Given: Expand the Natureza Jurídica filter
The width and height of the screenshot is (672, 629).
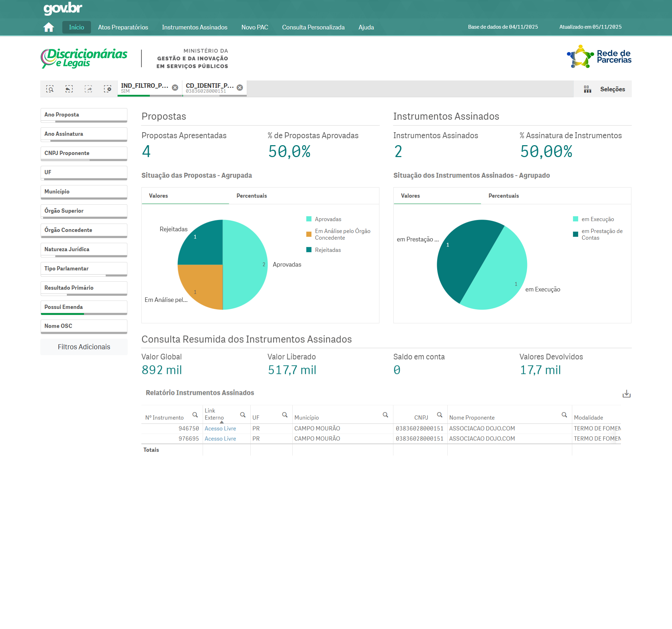Looking at the screenshot, I should coord(84,249).
